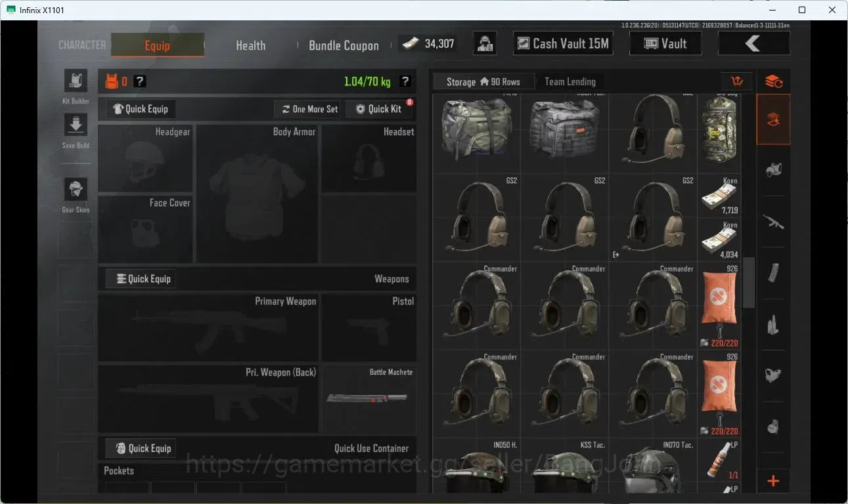This screenshot has width=848, height=504.
Task: Select the KSS Tac. helmet
Action: tap(565, 466)
